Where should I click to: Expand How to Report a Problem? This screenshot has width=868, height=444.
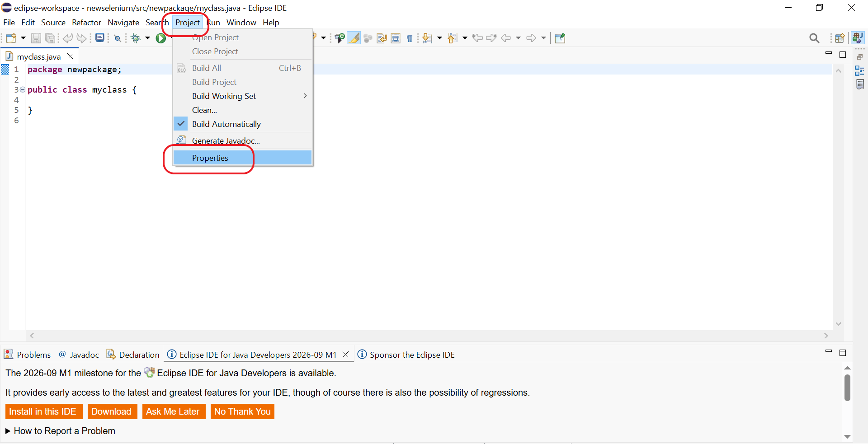60,431
